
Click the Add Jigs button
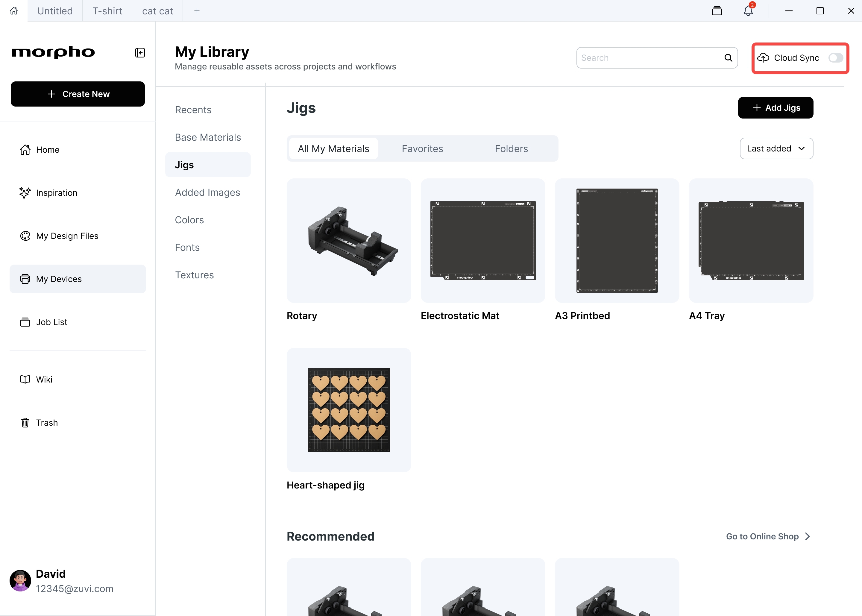[x=776, y=108]
